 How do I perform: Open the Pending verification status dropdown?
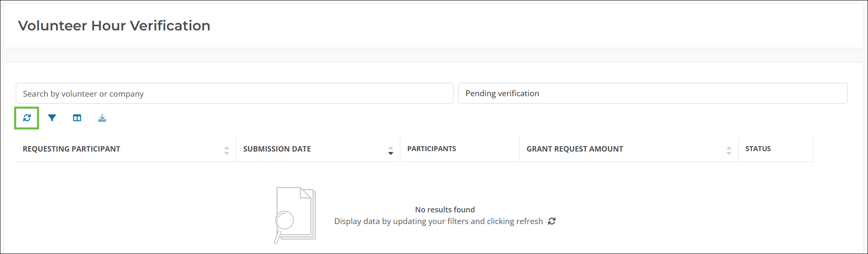[652, 93]
